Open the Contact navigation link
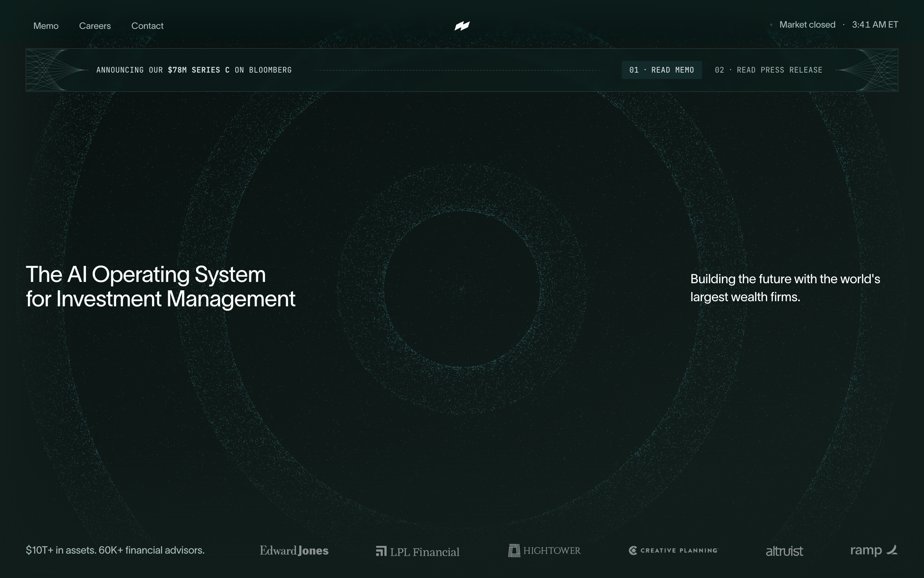The height and width of the screenshot is (578, 924). (x=147, y=26)
